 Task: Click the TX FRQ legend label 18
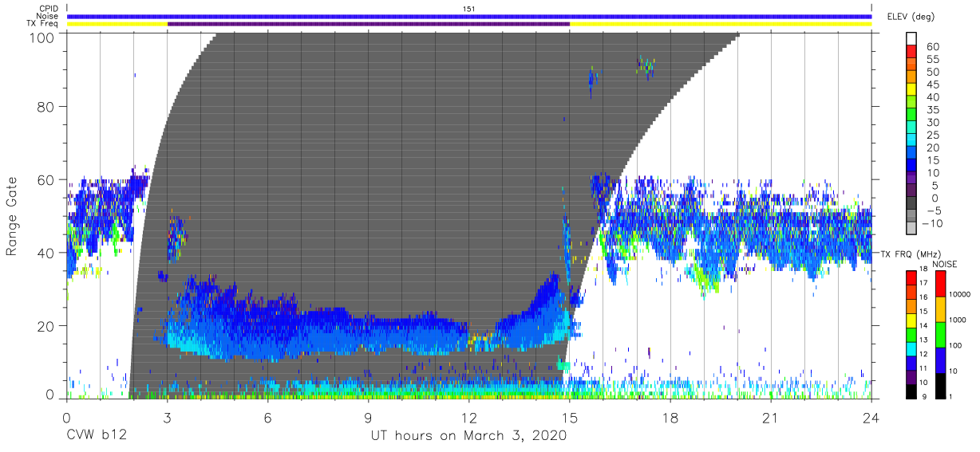pyautogui.click(x=926, y=269)
